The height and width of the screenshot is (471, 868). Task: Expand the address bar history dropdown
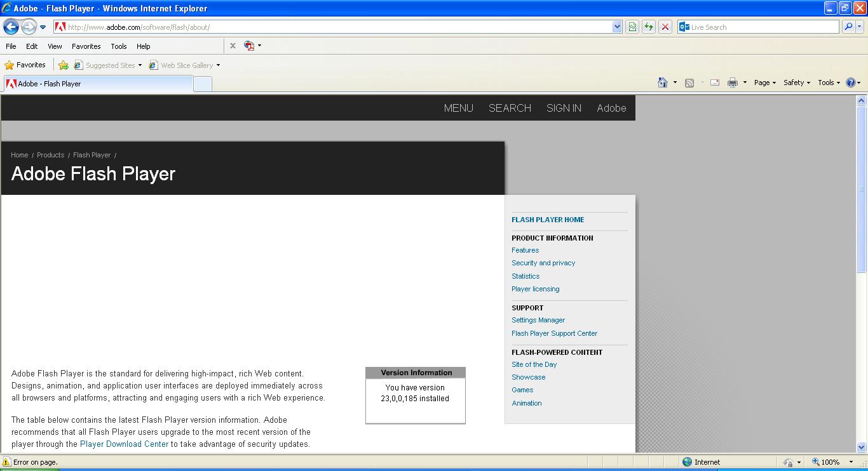pyautogui.click(x=617, y=27)
